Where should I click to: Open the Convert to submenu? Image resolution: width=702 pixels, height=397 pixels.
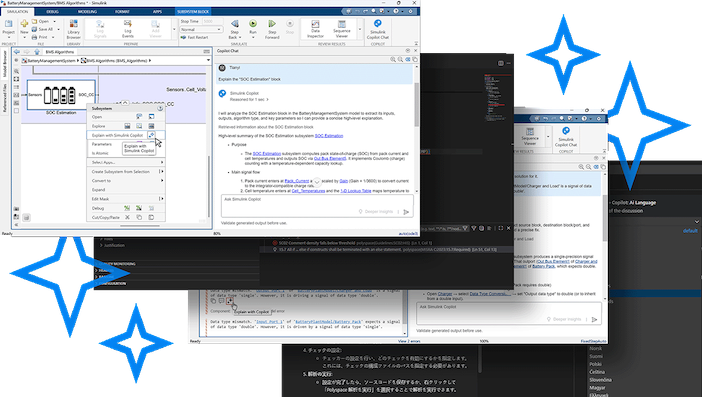click(125, 181)
